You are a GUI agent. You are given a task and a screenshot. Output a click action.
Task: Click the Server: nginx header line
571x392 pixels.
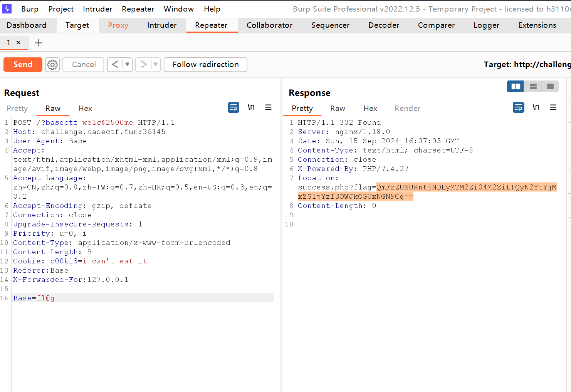click(344, 132)
